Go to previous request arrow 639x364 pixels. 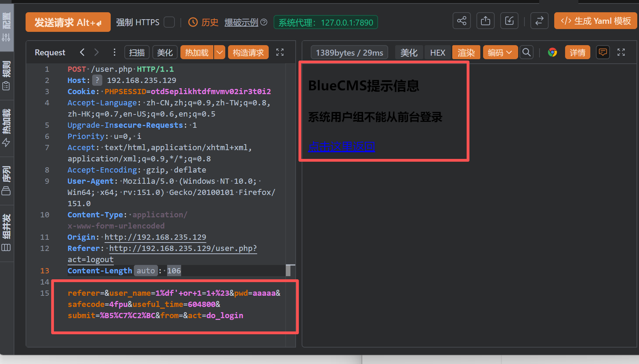[82, 52]
